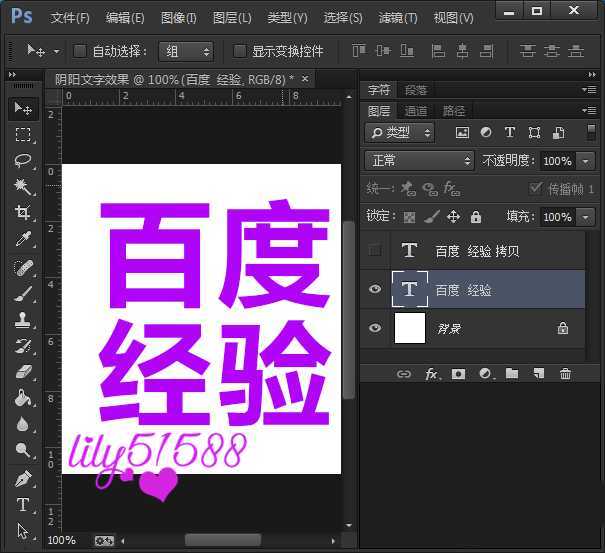The height and width of the screenshot is (553, 605).
Task: Select the Magic Wand tool
Action: tap(22, 187)
